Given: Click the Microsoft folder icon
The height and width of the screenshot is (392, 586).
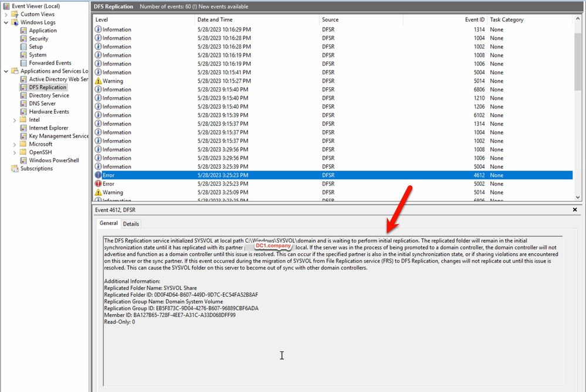Looking at the screenshot, I should [23, 144].
